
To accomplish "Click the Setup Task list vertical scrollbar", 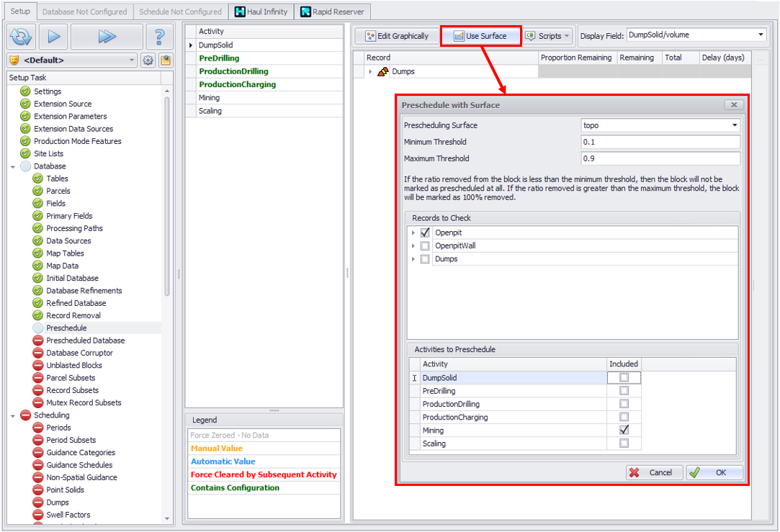I will (168, 194).
